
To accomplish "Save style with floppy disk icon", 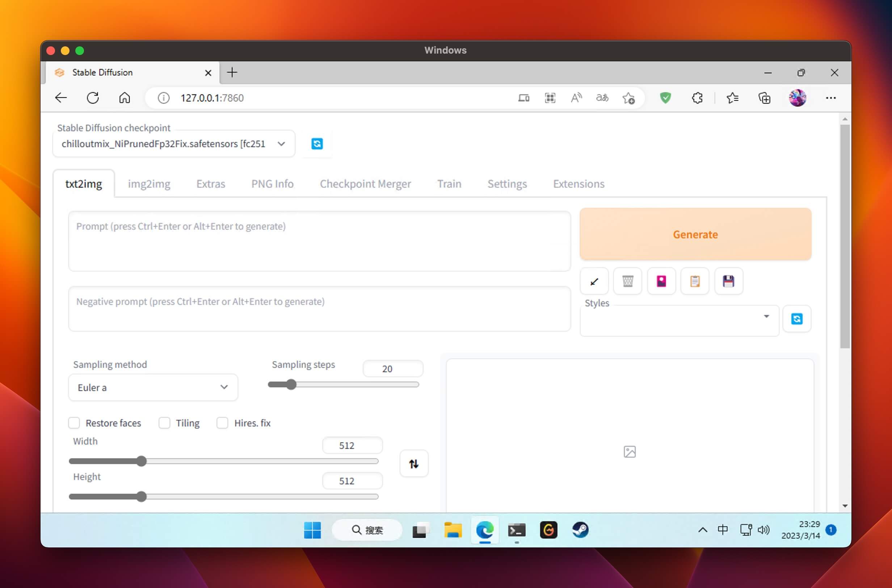I will point(728,281).
